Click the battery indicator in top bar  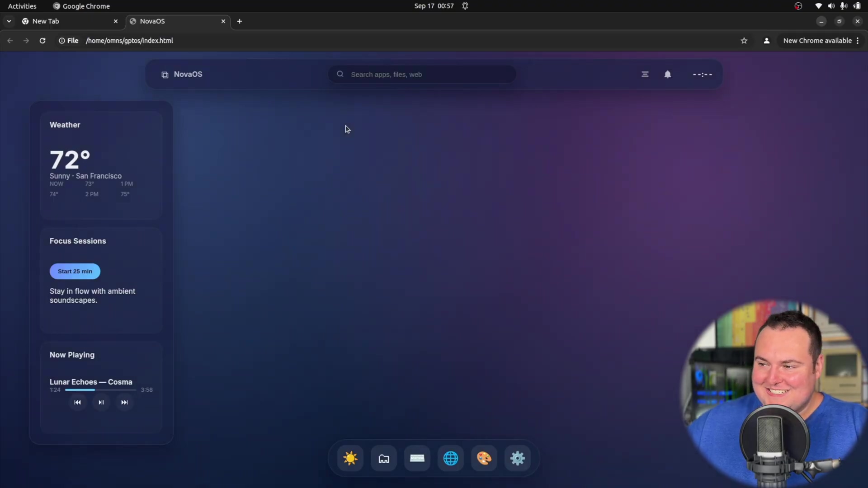point(857,6)
